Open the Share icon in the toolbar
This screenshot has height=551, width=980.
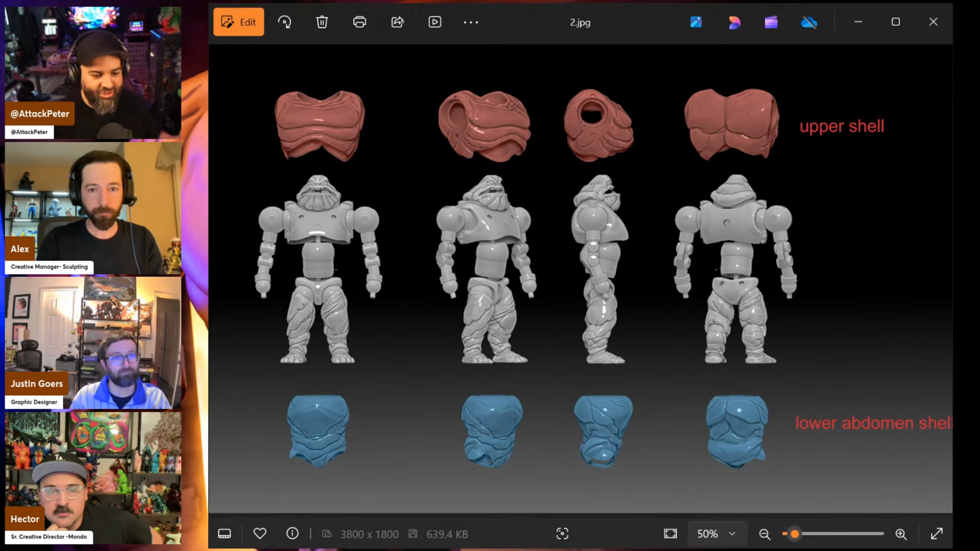tap(398, 22)
